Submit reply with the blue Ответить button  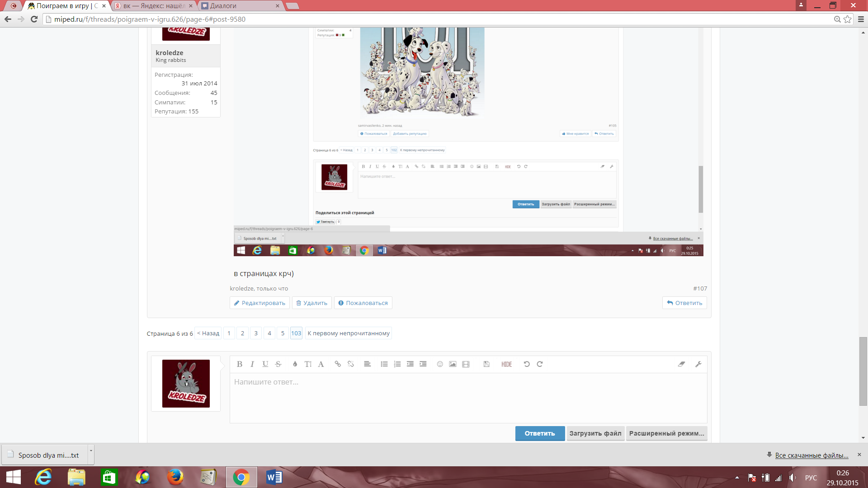click(x=540, y=433)
